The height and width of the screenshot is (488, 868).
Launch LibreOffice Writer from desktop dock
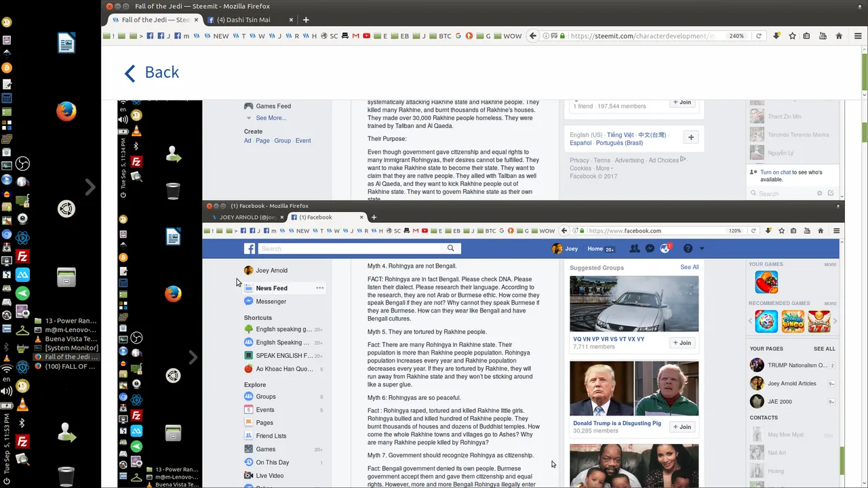click(66, 43)
